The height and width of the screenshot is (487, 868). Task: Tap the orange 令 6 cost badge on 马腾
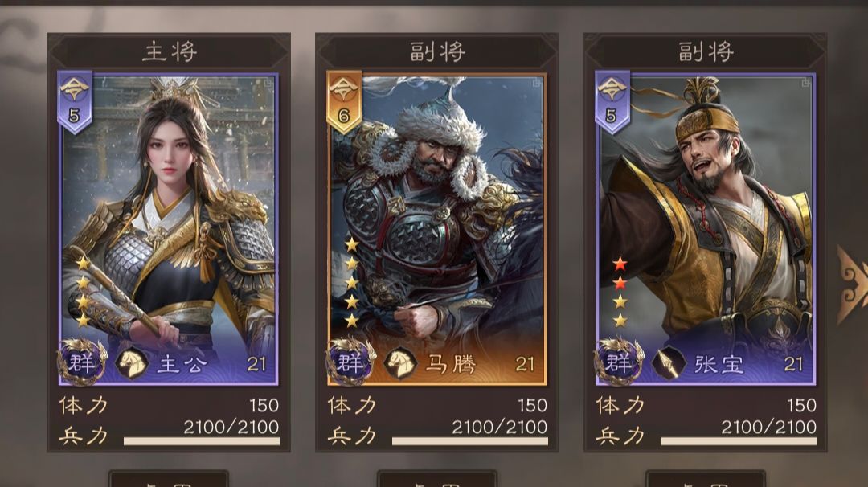343,102
